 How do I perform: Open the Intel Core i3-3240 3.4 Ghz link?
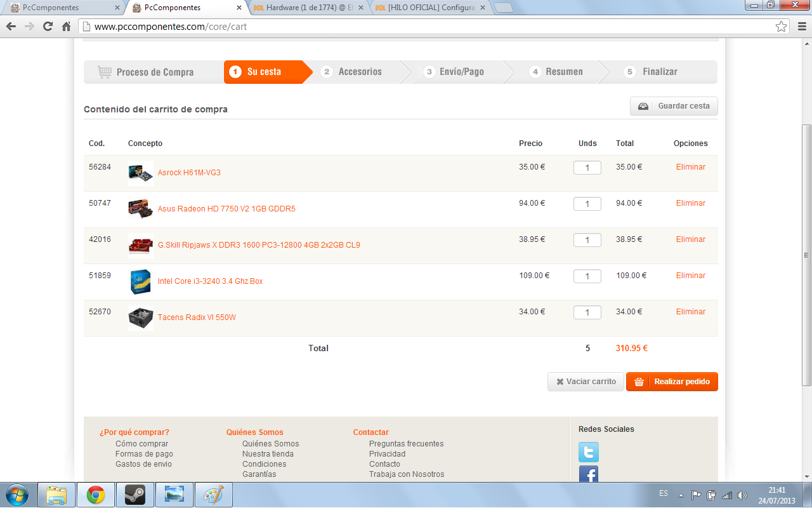(210, 281)
